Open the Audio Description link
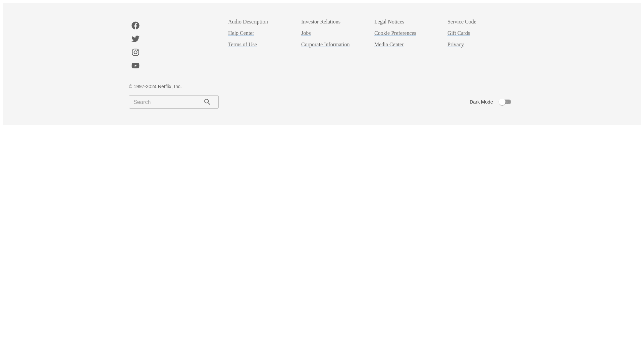 pyautogui.click(x=248, y=22)
